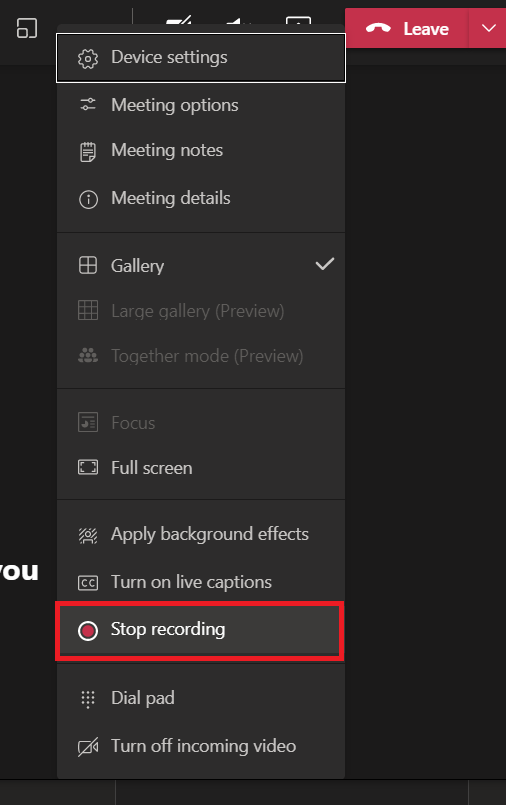Expand the arrow next to Leave
The height and width of the screenshot is (805, 506).
[488, 28]
